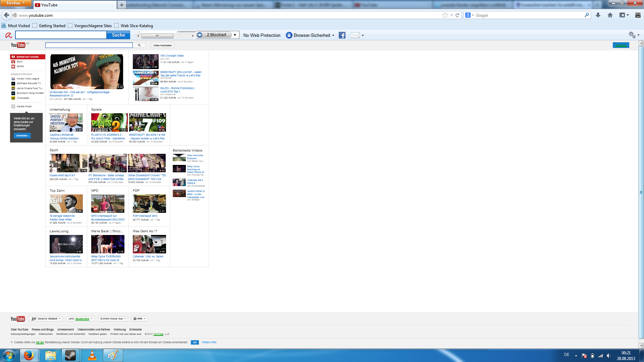This screenshot has height=362, width=644.
Task: Open Paint from the taskbar
Action: pyautogui.click(x=113, y=355)
